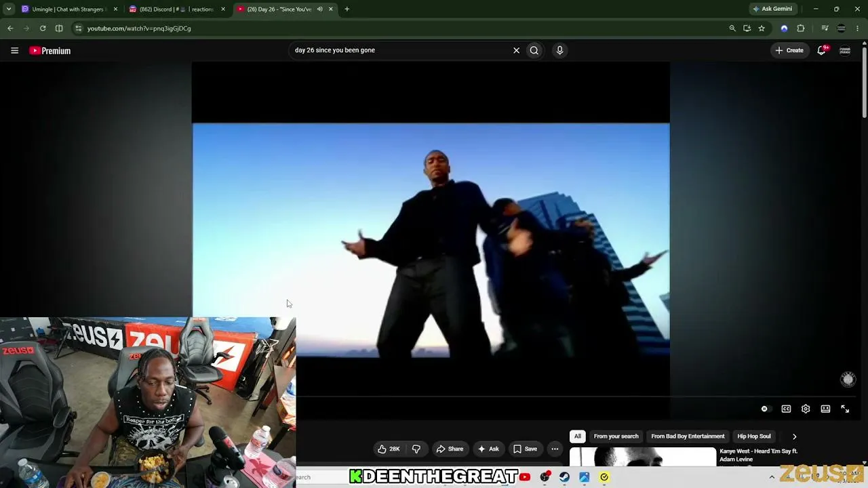Open the Photos app taskbar icon

tap(584, 477)
